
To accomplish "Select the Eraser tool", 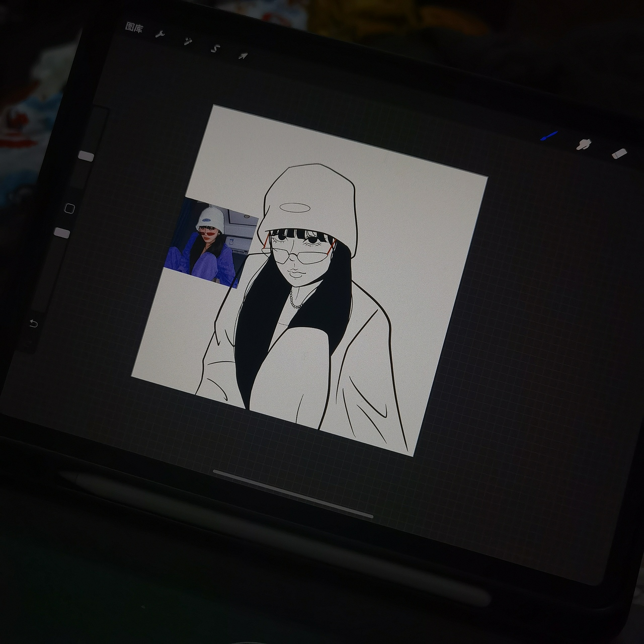I will coord(620,153).
